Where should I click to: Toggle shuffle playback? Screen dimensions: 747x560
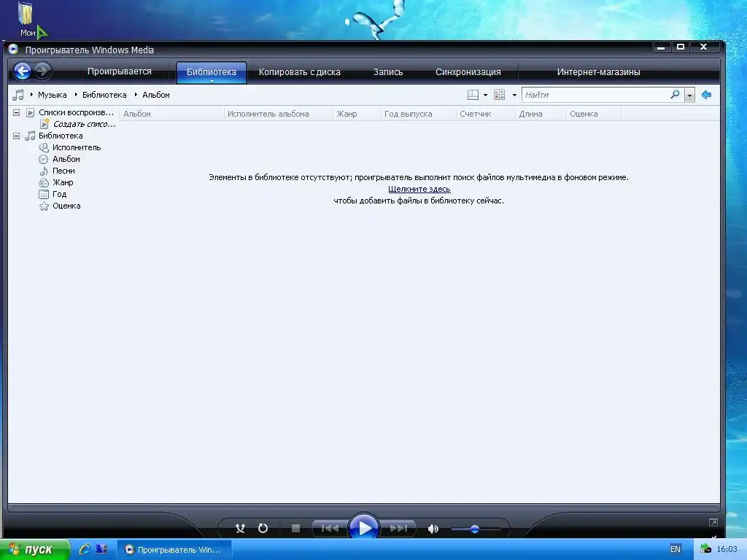240,528
